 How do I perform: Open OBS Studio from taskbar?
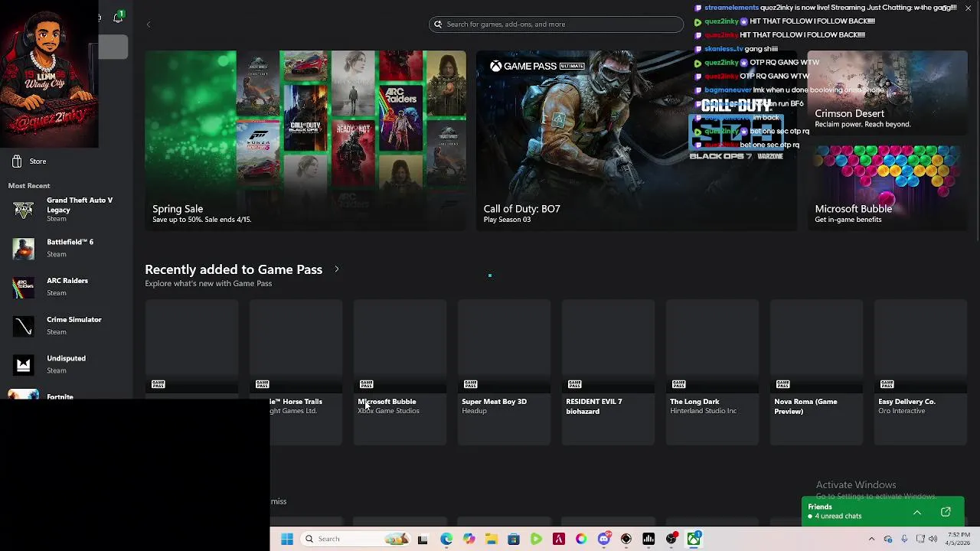(626, 539)
